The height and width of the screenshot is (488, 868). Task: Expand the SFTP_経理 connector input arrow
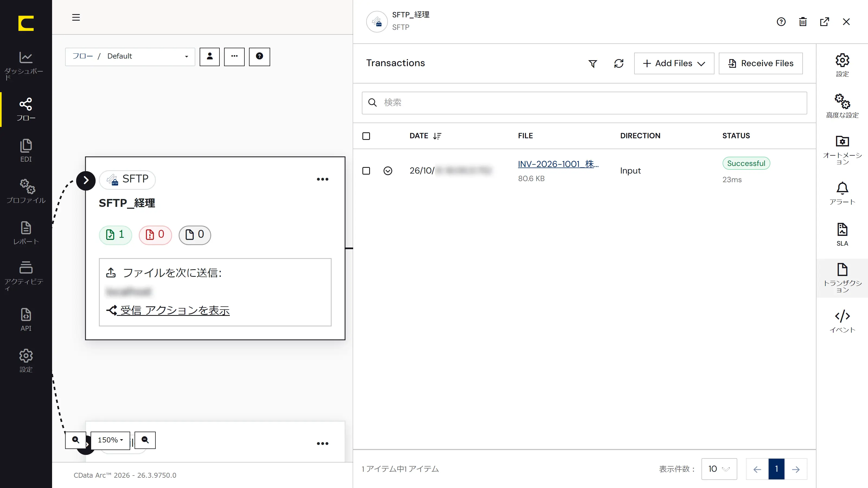86,181
